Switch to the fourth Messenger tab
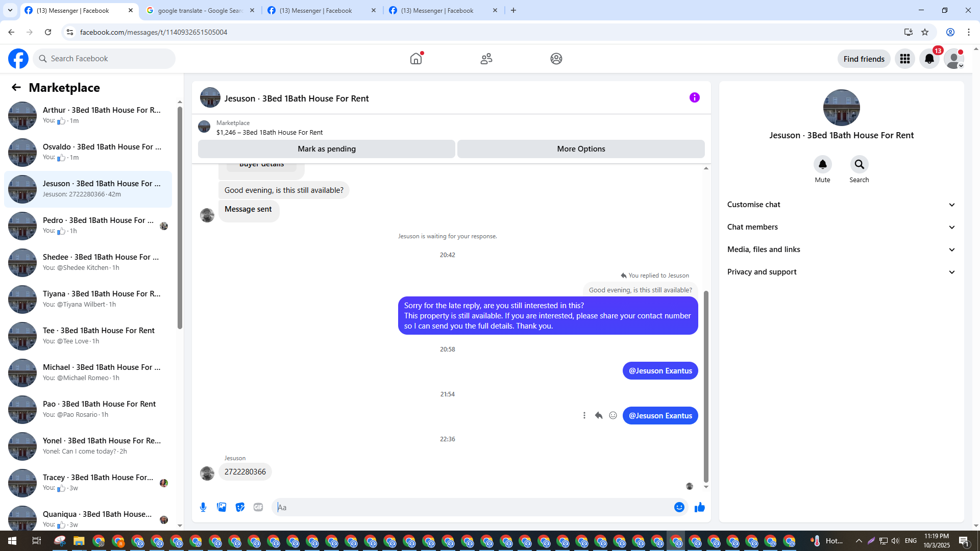The width and height of the screenshot is (980, 551). click(x=443, y=10)
